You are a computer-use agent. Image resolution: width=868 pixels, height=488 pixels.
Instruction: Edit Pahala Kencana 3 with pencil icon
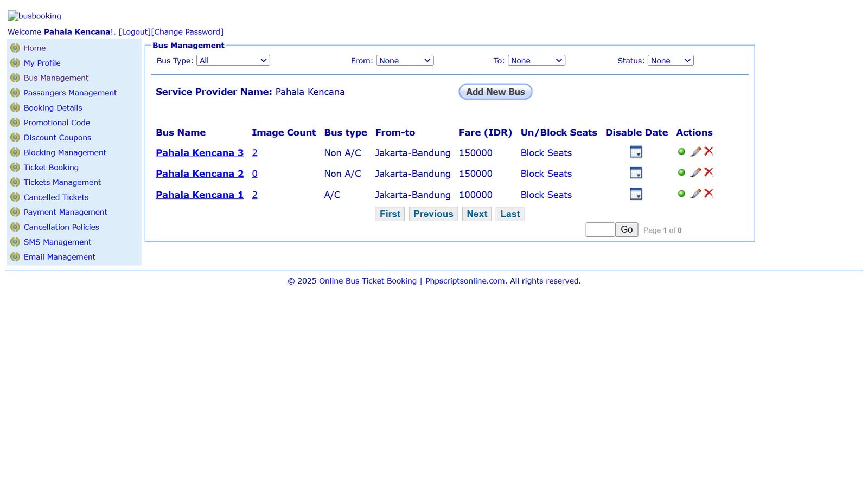pyautogui.click(x=695, y=152)
